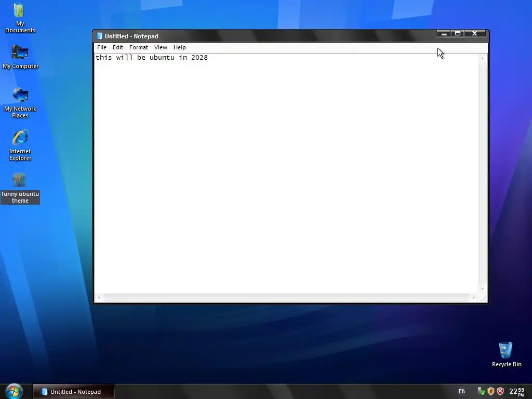This screenshot has width=532, height=399.
Task: Click the Notepad icon in title bar
Action: coord(99,36)
